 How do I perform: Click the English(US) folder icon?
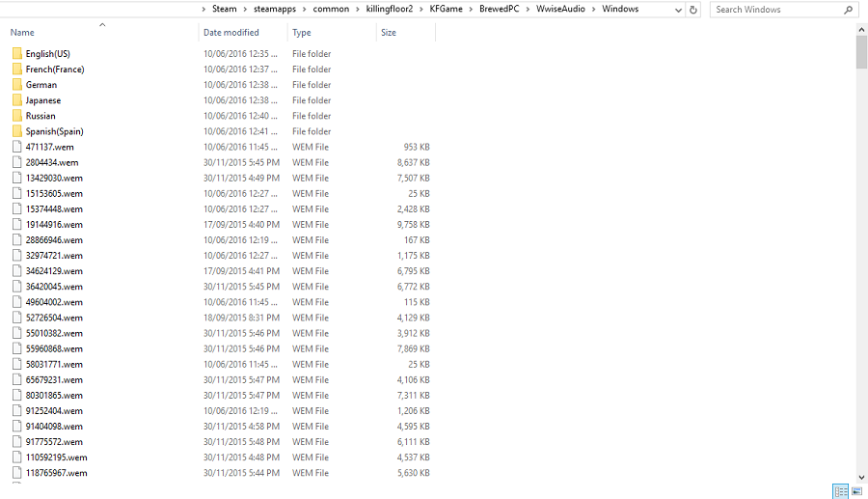17,54
